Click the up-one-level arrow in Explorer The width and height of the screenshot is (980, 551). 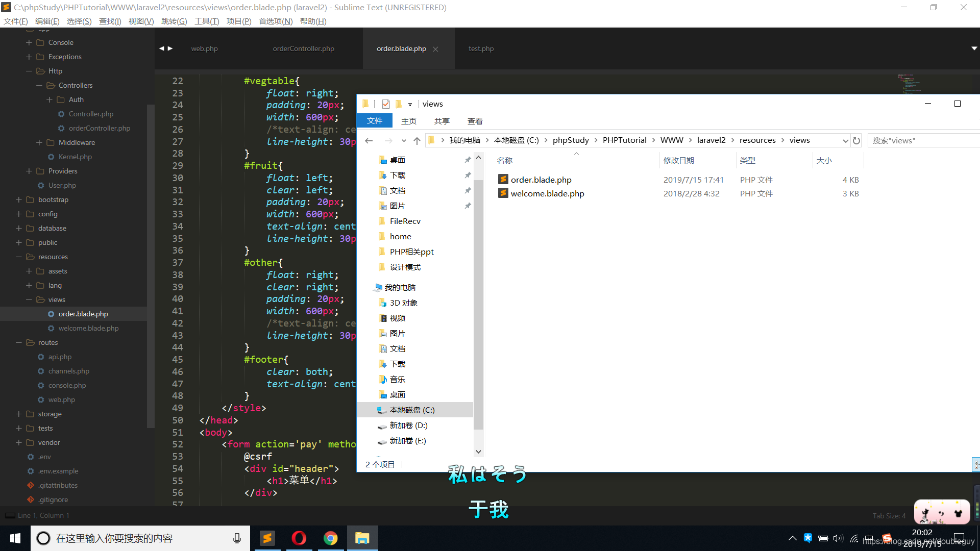(417, 140)
